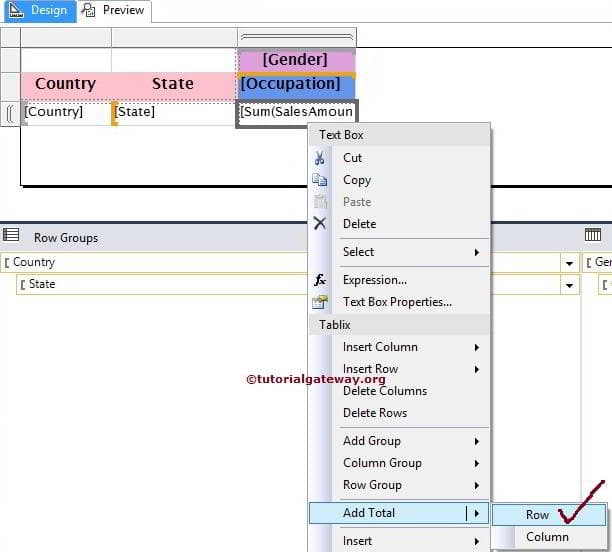The width and height of the screenshot is (612, 552).
Task: Click the Column Groups grid icon
Action: click(x=592, y=235)
